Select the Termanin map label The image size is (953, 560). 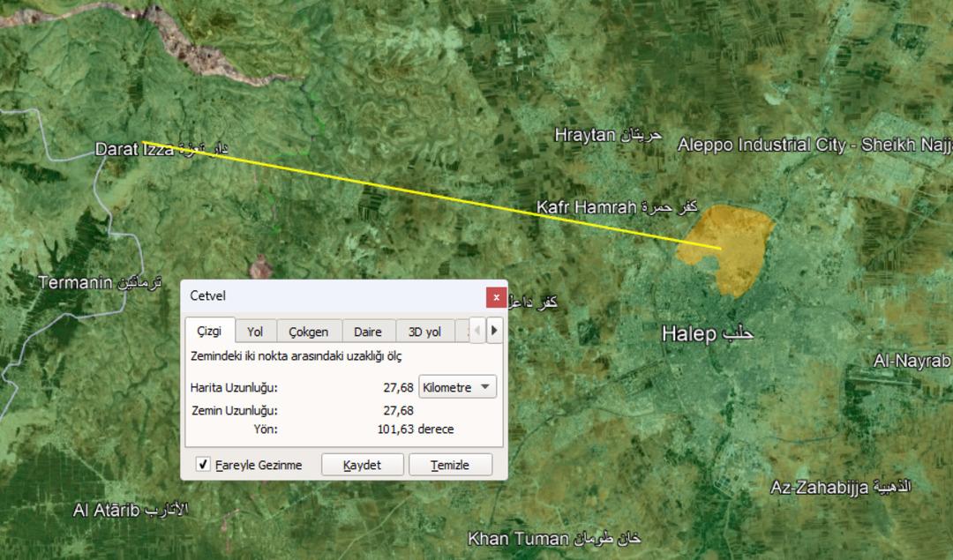[76, 283]
